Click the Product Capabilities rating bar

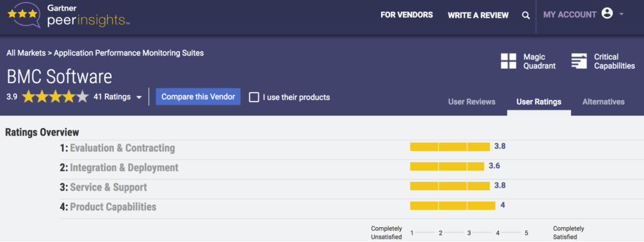(x=453, y=205)
